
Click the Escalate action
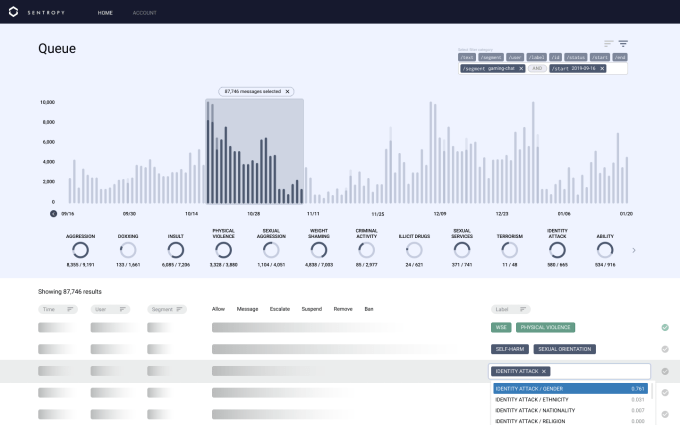[280, 309]
